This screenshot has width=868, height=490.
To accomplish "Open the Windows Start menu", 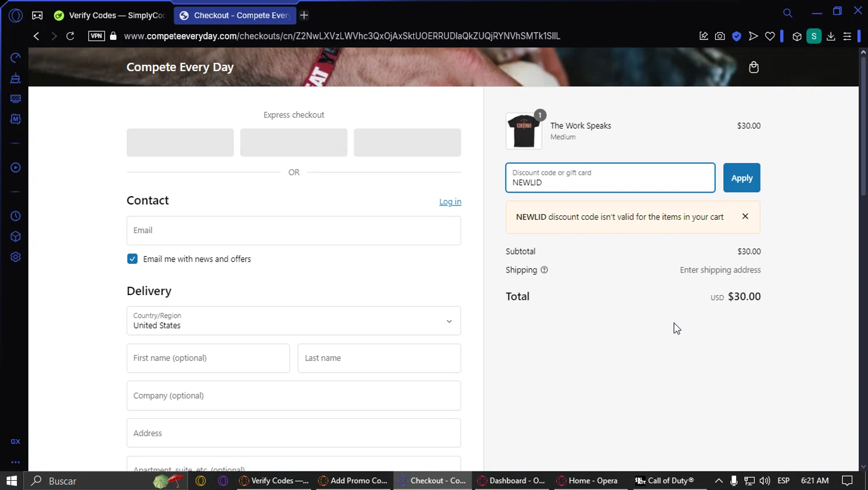I will [12, 481].
